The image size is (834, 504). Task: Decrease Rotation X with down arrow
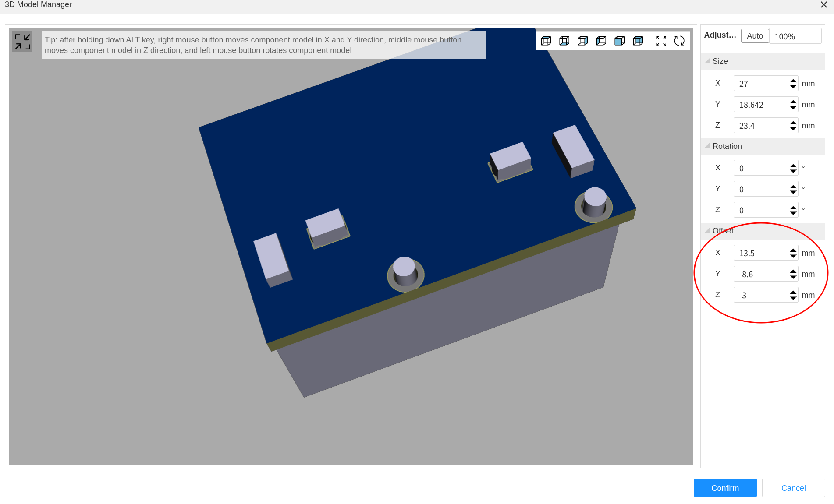tap(793, 171)
